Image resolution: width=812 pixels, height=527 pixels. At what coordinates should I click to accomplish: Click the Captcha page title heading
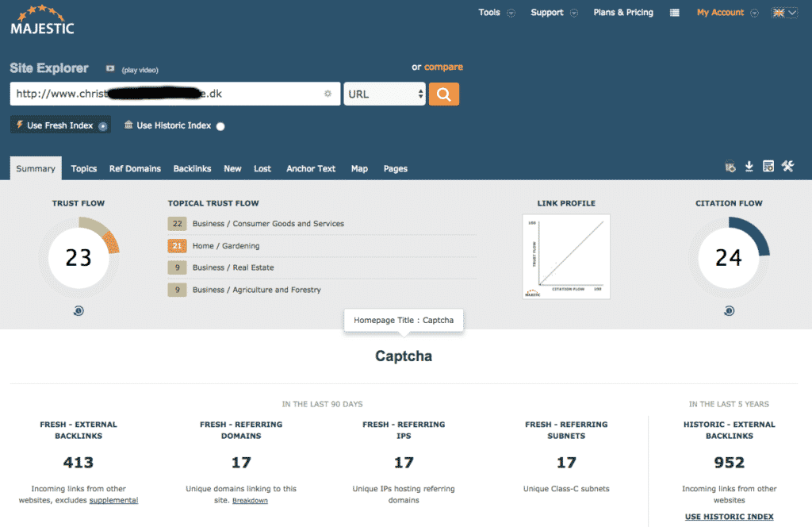(x=404, y=356)
